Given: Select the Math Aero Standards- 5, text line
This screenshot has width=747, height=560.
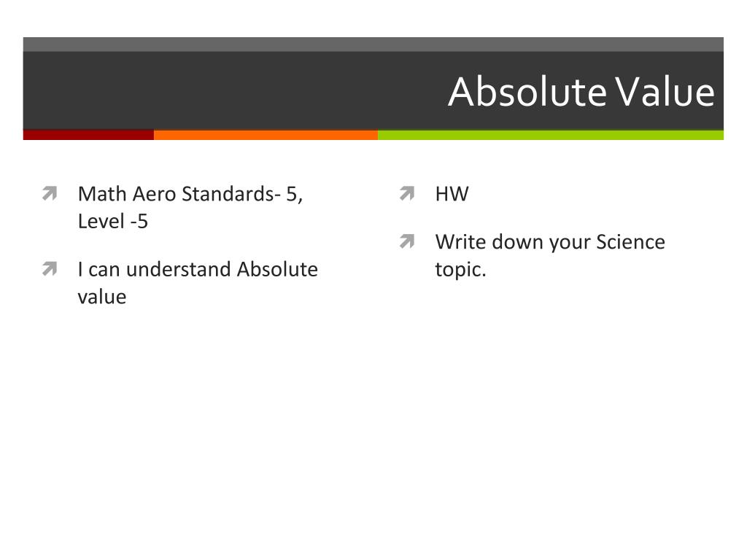Looking at the screenshot, I should coord(190,194).
